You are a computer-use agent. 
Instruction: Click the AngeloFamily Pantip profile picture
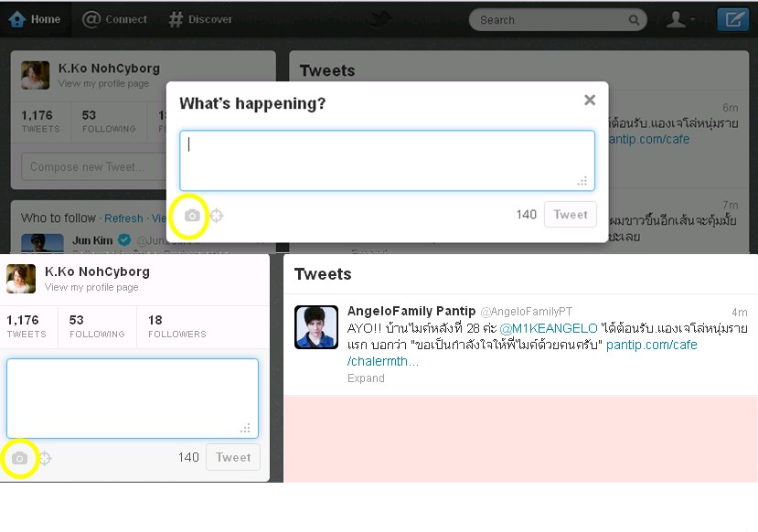coord(316,327)
